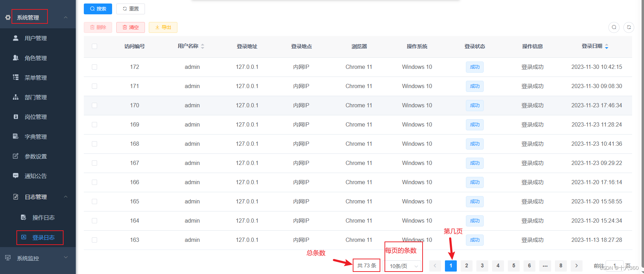Click the 浏览器 column header
644x274 pixels.
(x=359, y=46)
